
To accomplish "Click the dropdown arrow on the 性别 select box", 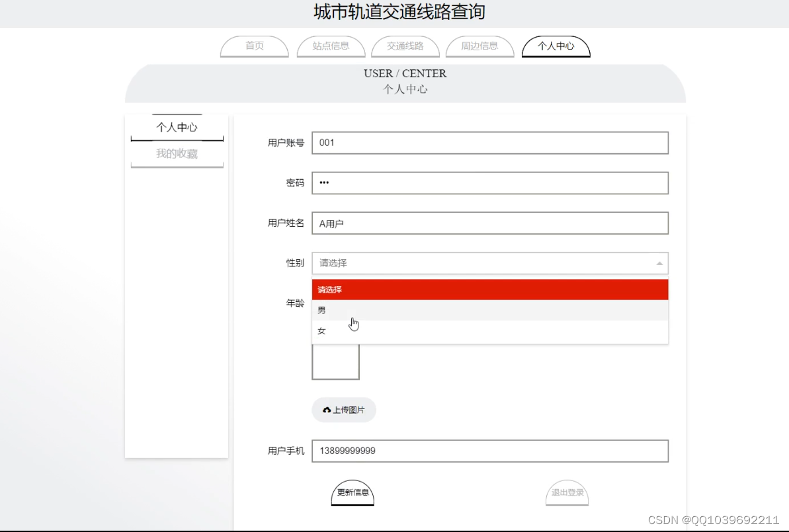I will (x=659, y=263).
